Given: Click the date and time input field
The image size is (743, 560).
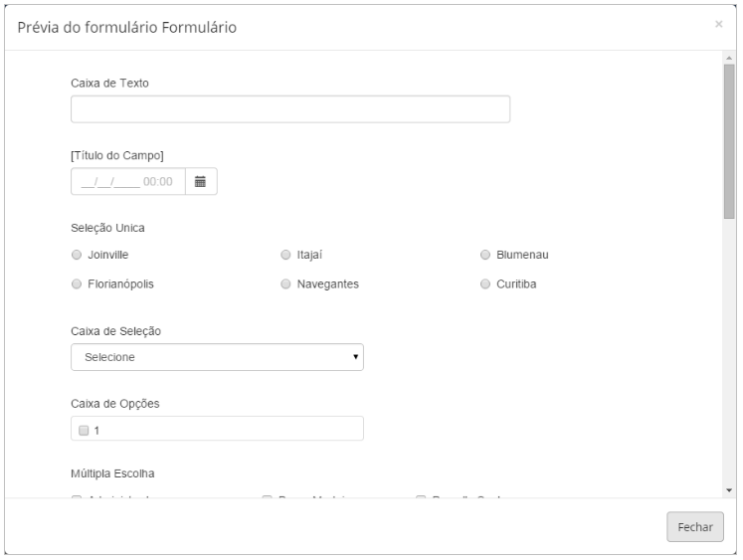Looking at the screenshot, I should (x=128, y=181).
